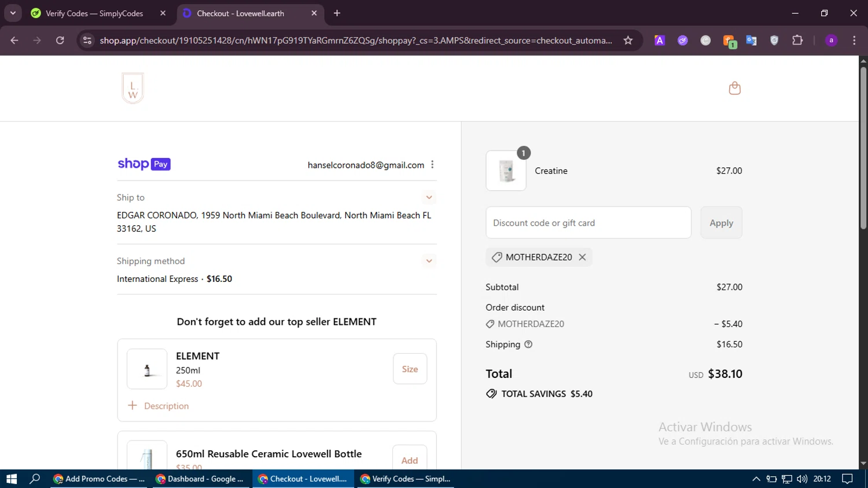Screen dimensions: 868x488
Task: Click the International Express shipping text
Action: coord(157,279)
